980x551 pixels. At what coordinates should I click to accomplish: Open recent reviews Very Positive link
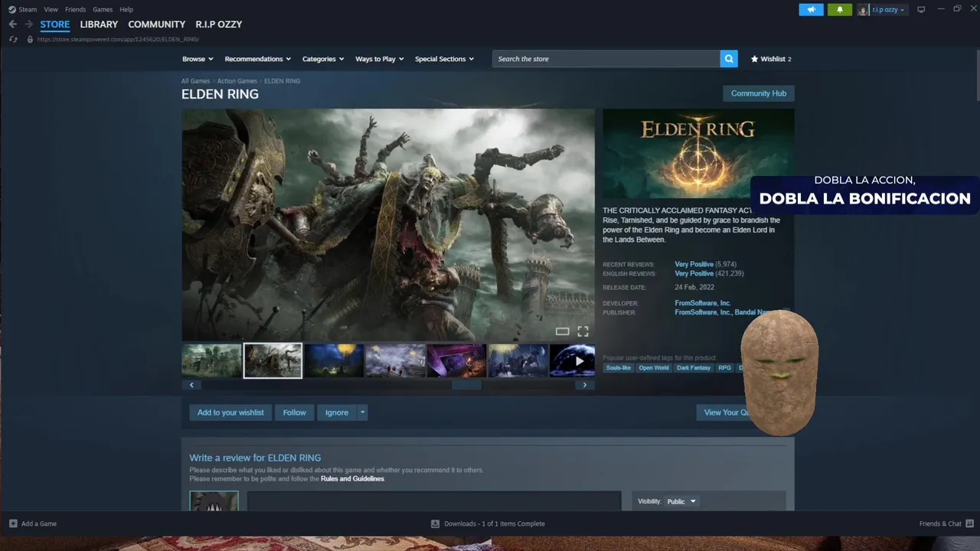pyautogui.click(x=694, y=265)
